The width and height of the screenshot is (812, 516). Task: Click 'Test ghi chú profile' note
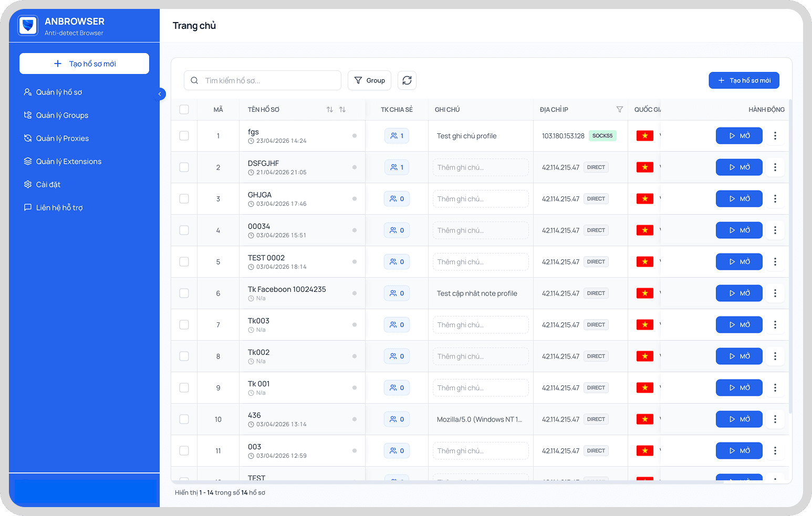466,136
